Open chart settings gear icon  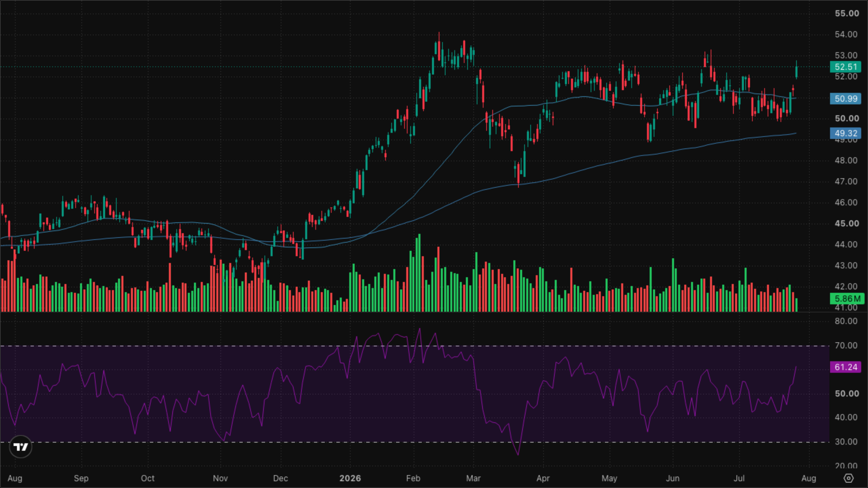(848, 478)
